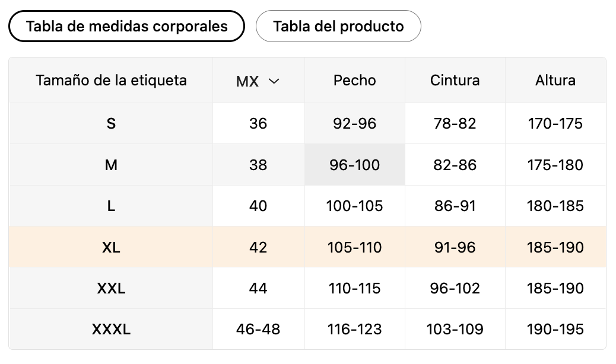The width and height of the screenshot is (616, 364).
Task: Click the Tamaño de la etiqueta header
Action: pos(111,81)
